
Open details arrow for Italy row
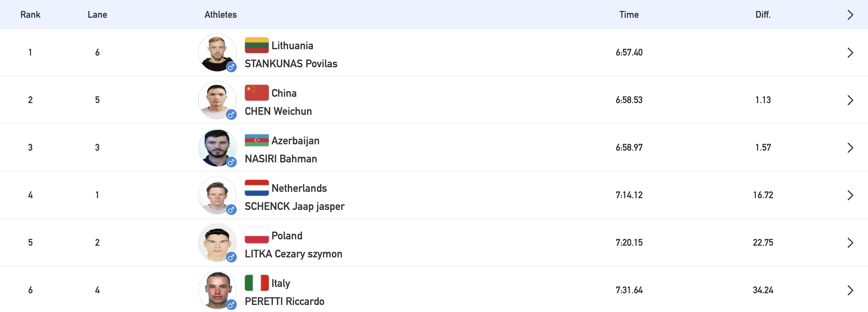tap(850, 290)
